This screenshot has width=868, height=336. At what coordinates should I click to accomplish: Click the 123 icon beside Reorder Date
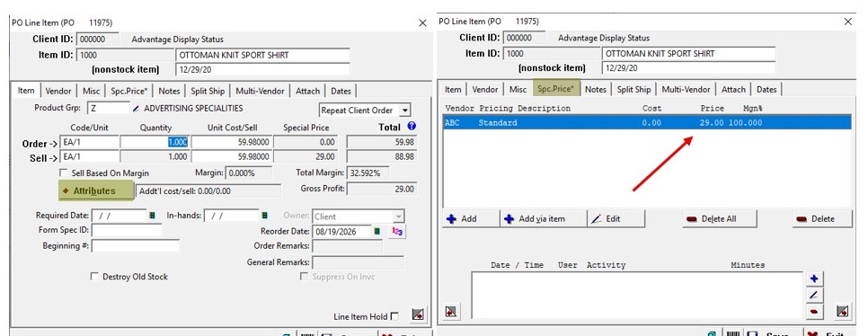point(397,232)
